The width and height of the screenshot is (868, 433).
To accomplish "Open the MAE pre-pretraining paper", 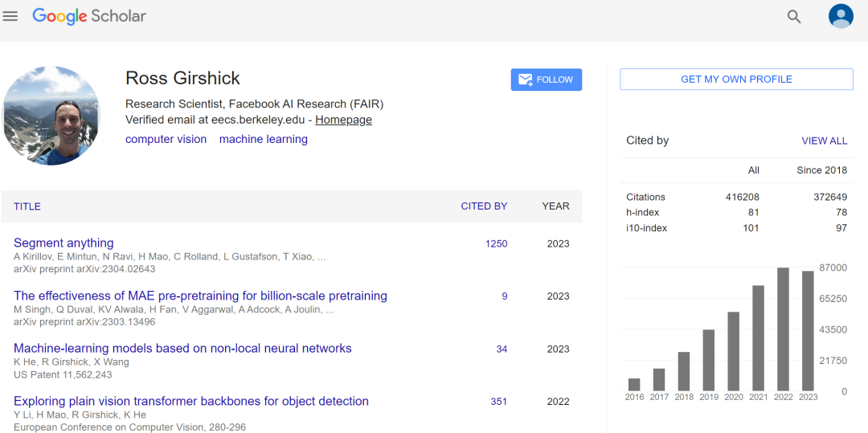I will tap(200, 296).
